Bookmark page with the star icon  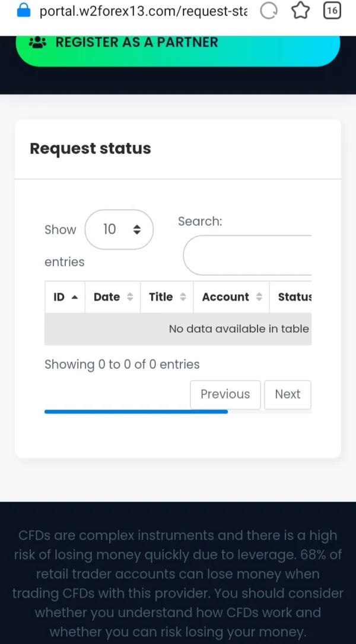(301, 11)
